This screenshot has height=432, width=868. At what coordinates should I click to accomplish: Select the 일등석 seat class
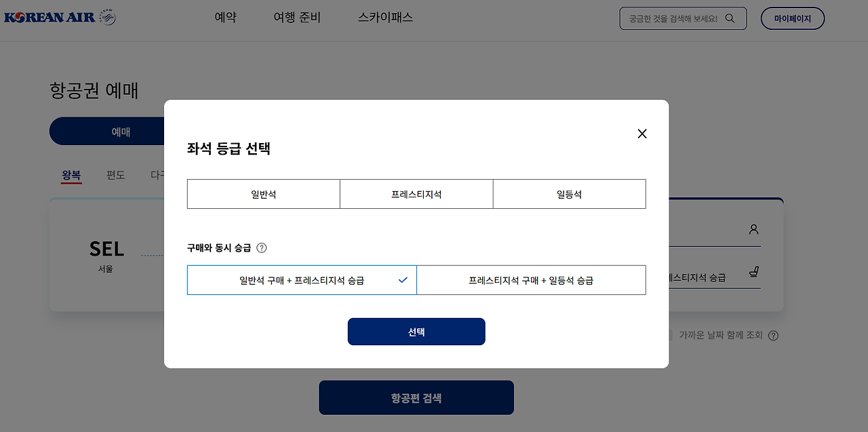tap(569, 193)
